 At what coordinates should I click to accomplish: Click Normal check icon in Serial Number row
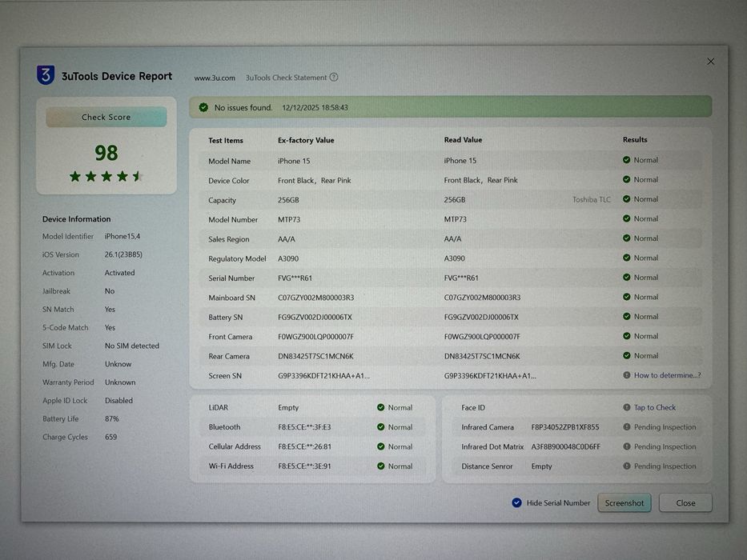[626, 277]
